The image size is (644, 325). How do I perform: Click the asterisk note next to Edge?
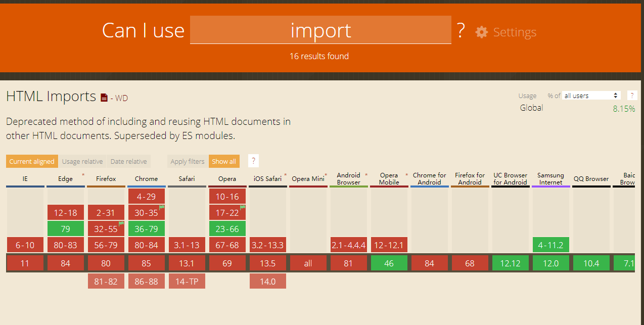click(x=83, y=175)
